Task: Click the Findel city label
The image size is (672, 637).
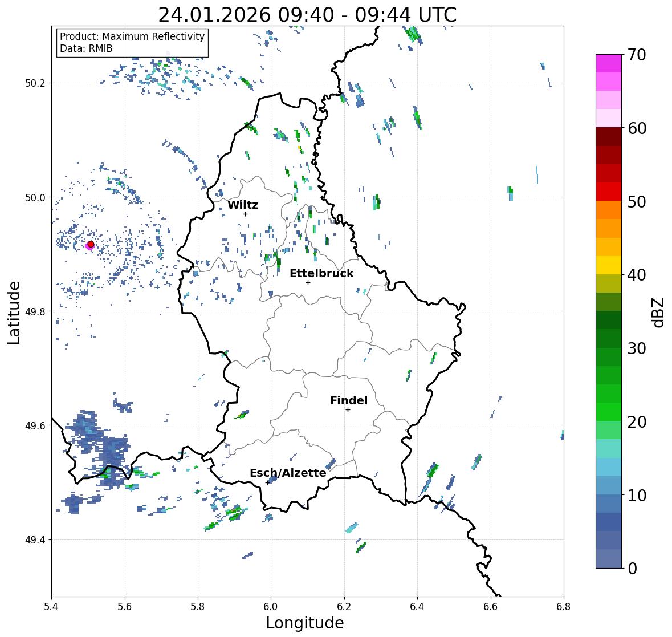Action: point(349,400)
